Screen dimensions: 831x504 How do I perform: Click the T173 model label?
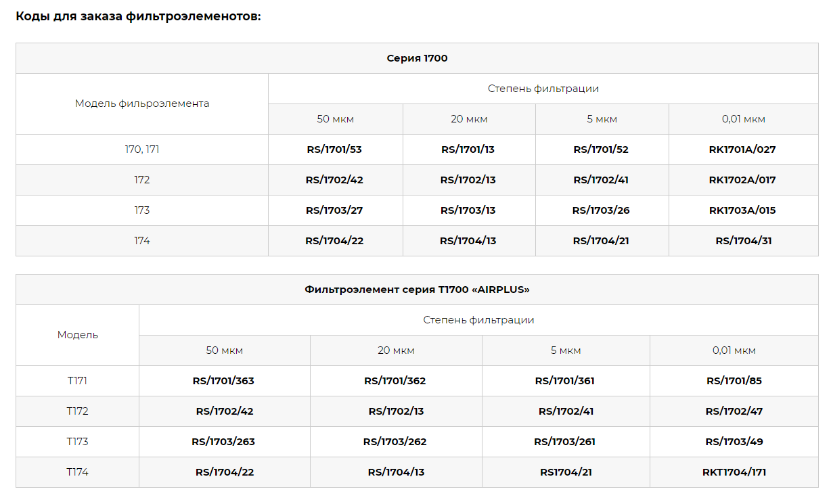[77, 442]
